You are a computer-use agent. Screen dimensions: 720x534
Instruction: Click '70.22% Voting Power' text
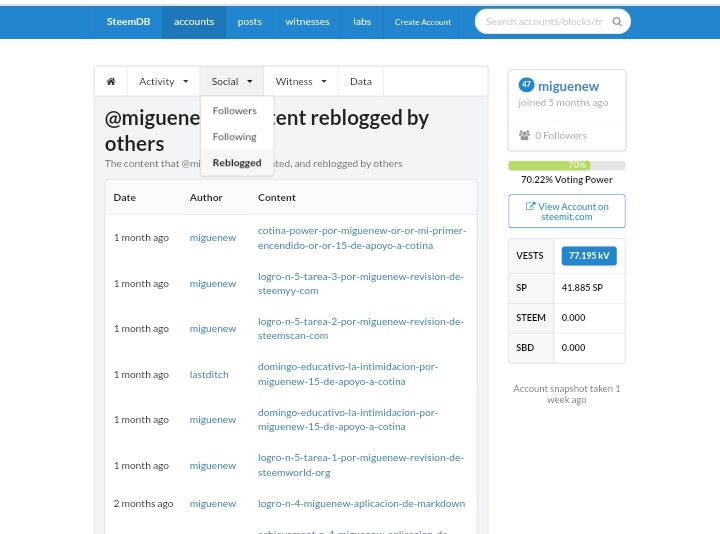point(567,180)
